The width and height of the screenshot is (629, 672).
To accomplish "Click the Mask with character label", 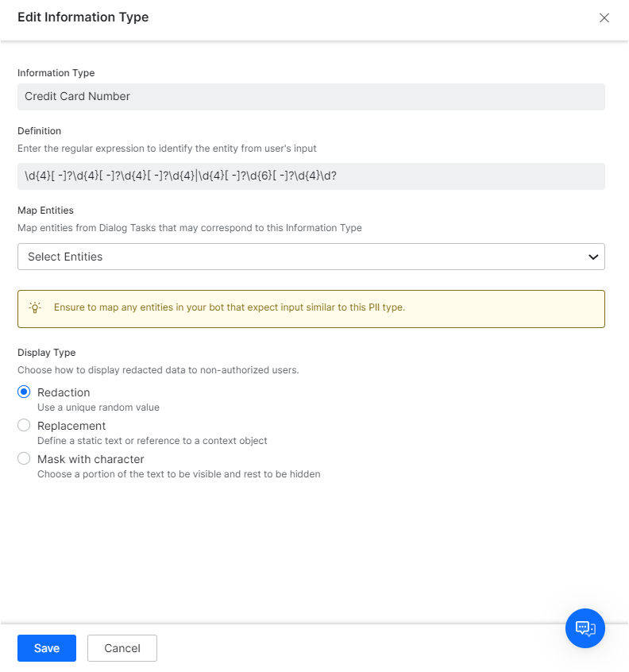I will click(91, 459).
